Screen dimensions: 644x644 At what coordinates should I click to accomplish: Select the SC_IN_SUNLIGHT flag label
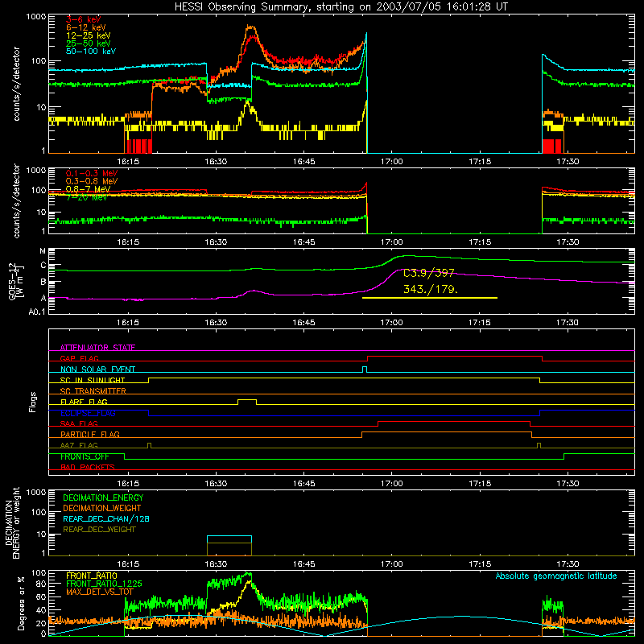click(x=93, y=380)
